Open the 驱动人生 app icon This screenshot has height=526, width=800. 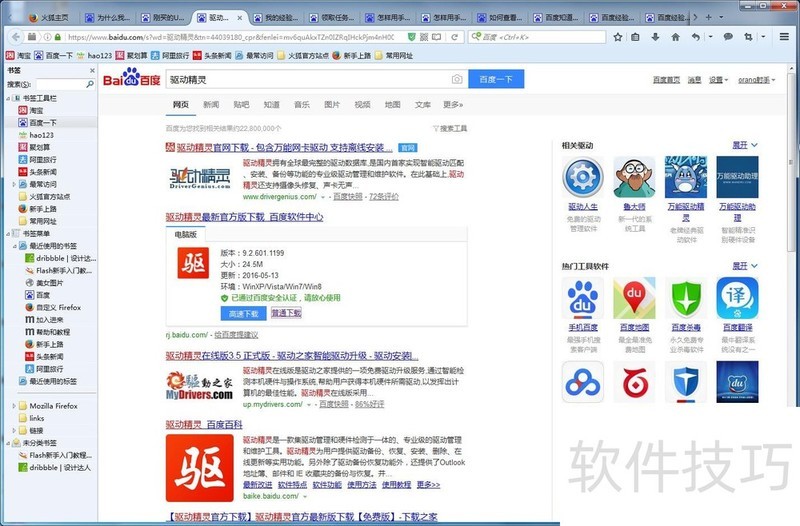coord(583,176)
